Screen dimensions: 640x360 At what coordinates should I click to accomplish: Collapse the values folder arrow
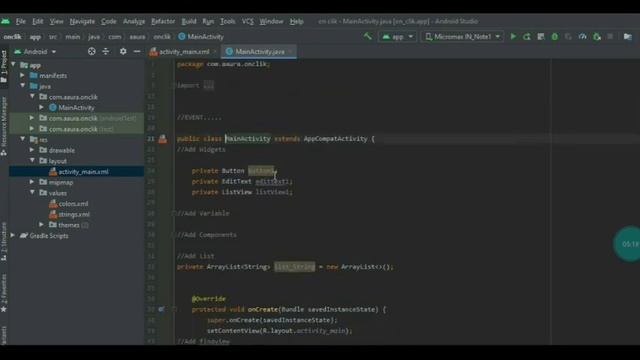tap(32, 192)
